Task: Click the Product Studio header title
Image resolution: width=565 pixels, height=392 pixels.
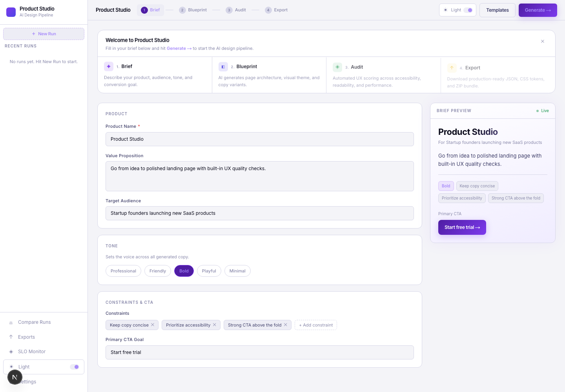Action: 113,10
